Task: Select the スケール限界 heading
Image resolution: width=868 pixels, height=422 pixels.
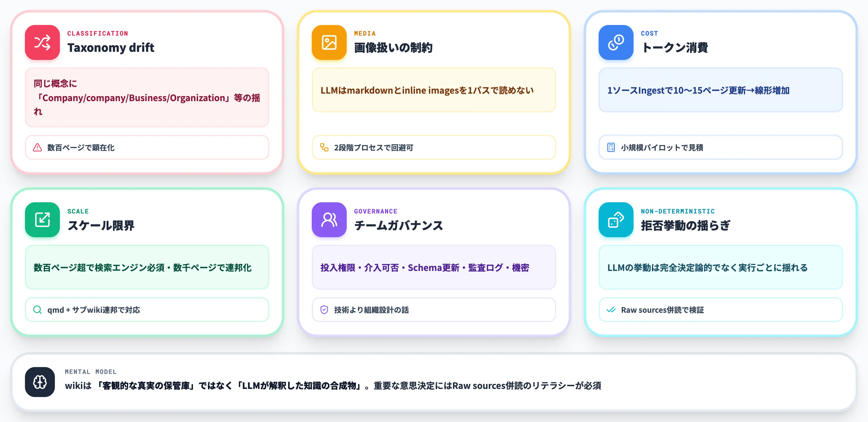Action: 101,225
